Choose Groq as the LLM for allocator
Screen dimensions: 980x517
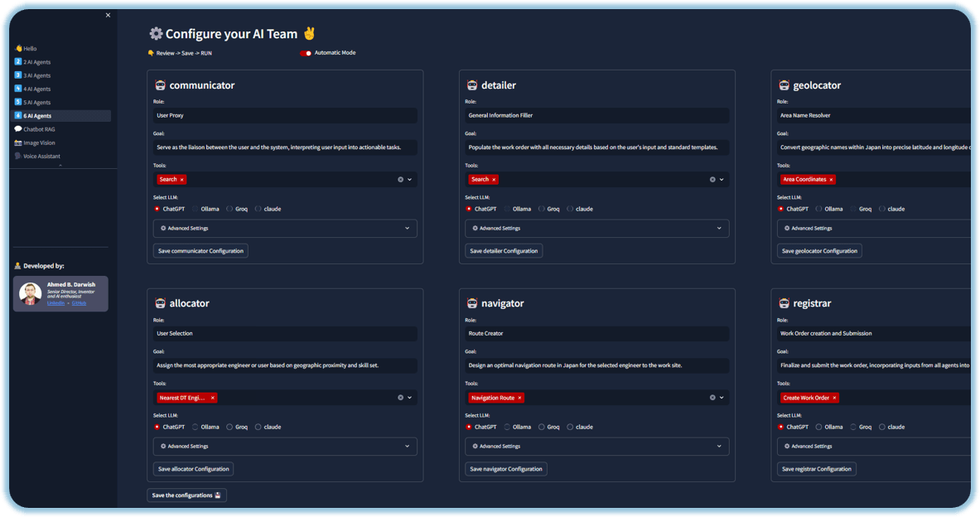coord(228,427)
